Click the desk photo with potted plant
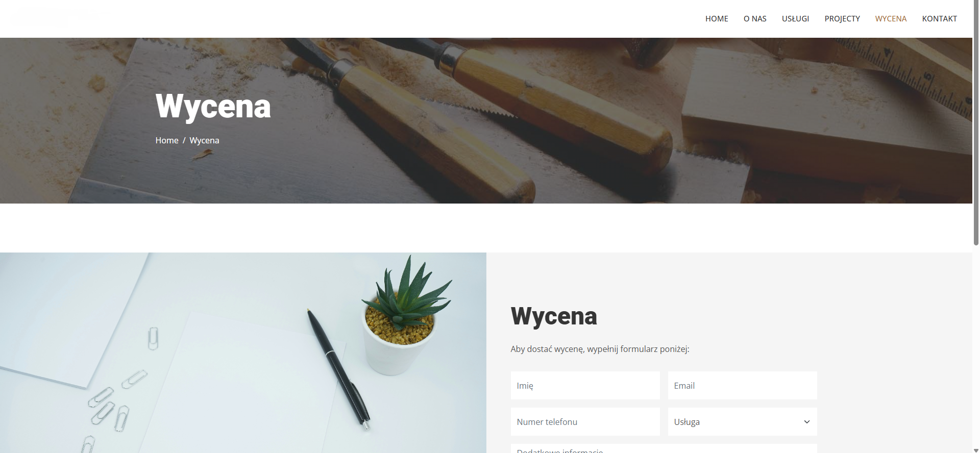Image resolution: width=980 pixels, height=453 pixels. click(x=243, y=353)
